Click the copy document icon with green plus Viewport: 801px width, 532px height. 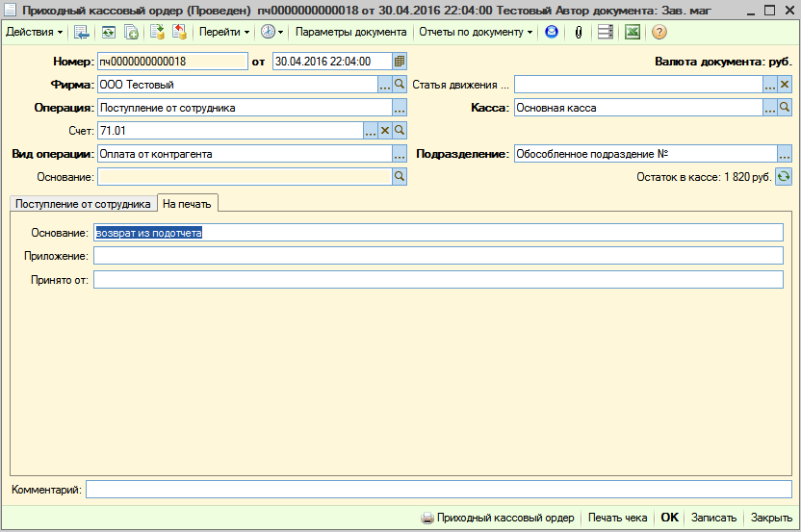131,32
